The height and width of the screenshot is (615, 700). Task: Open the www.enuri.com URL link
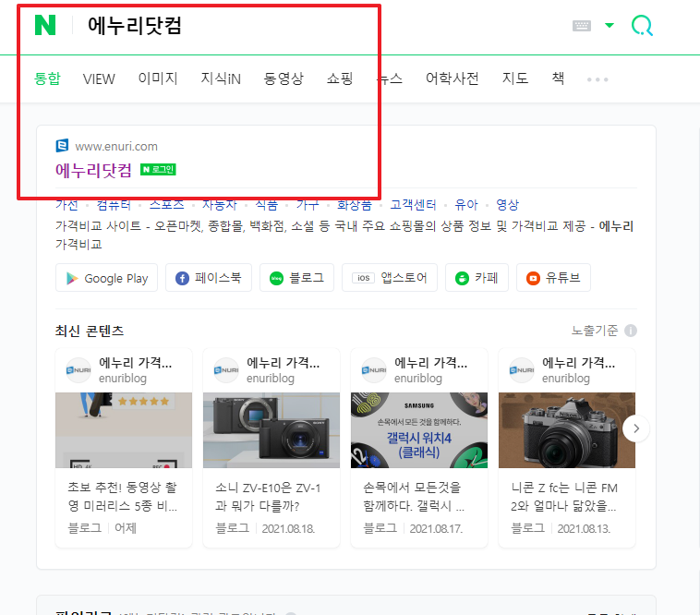(x=116, y=147)
